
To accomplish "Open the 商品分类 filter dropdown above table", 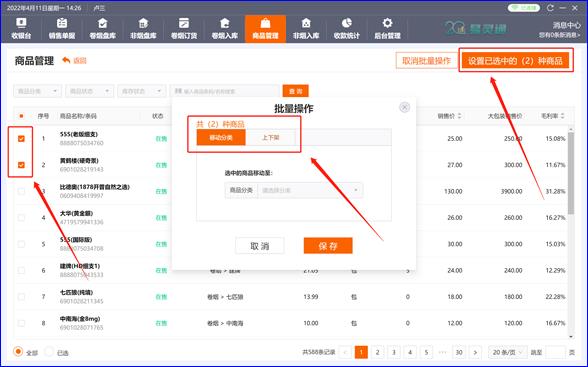I will click(38, 91).
